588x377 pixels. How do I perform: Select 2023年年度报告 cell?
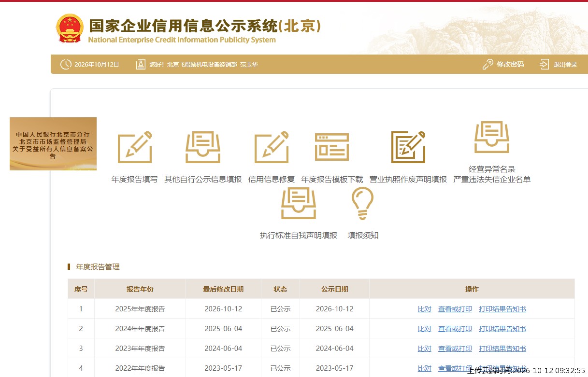(140, 349)
